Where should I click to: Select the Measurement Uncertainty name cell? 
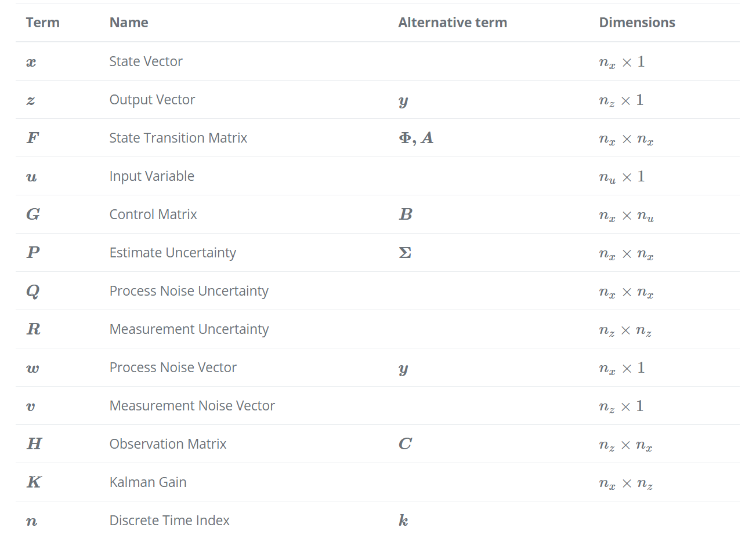click(189, 329)
